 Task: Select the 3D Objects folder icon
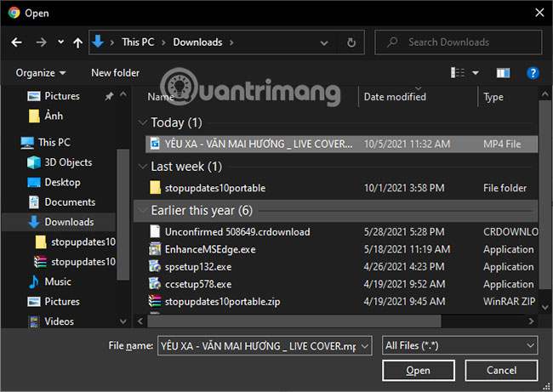pos(34,162)
